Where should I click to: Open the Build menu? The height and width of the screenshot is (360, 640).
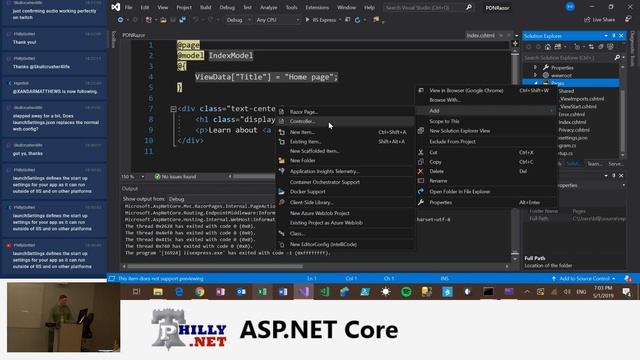(x=205, y=7)
